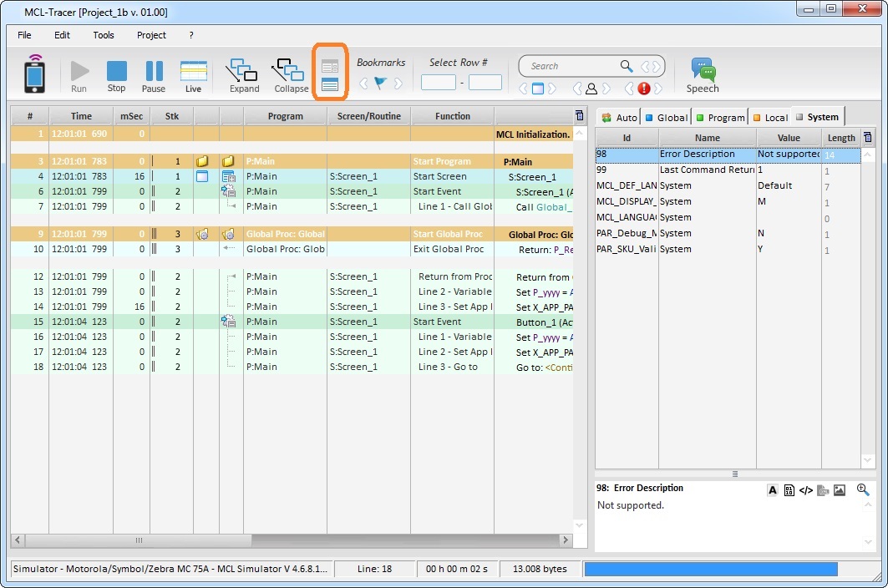Start tracing with the Run button
This screenshot has height=588, width=888.
tap(79, 76)
